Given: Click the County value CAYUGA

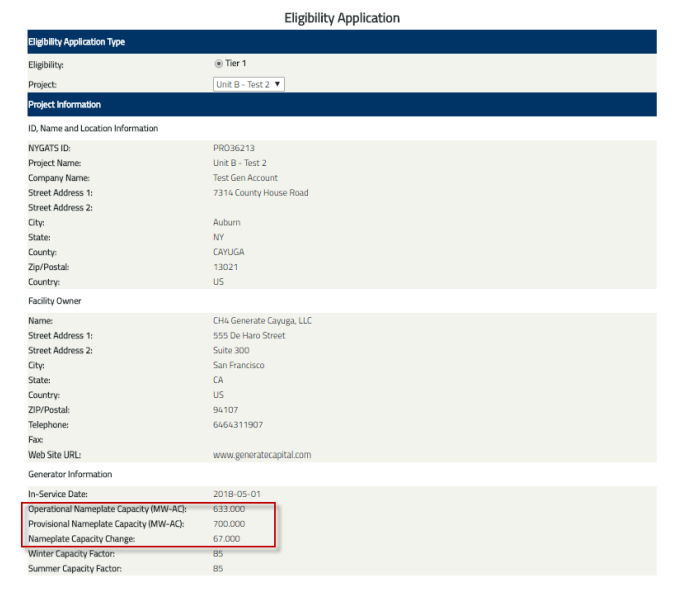Looking at the screenshot, I should 230,252.
